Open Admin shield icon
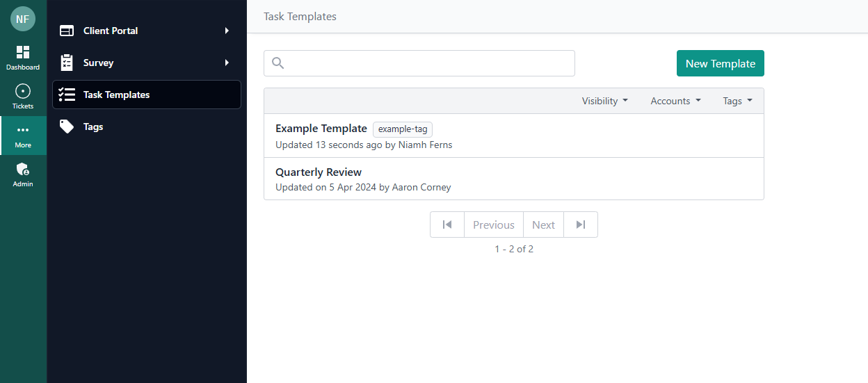The width and height of the screenshot is (868, 383). tap(23, 170)
